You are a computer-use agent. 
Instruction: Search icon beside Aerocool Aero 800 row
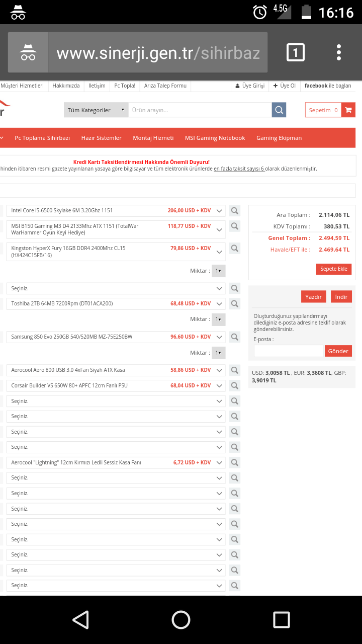coord(234,370)
